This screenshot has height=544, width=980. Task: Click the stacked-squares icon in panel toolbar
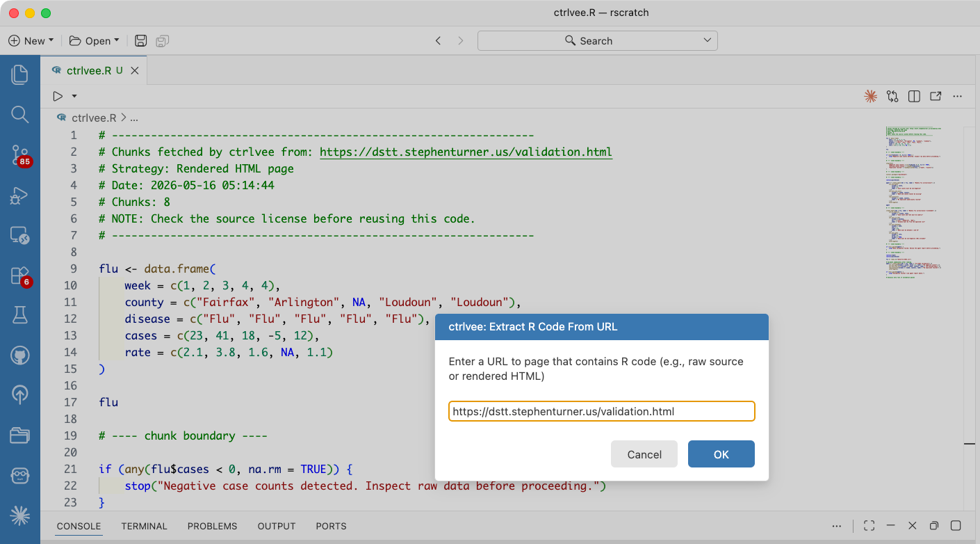click(934, 526)
